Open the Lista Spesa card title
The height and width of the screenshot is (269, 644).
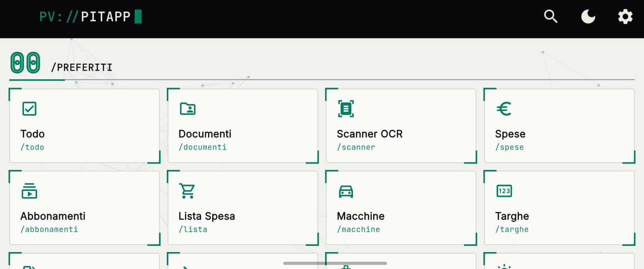click(x=207, y=216)
